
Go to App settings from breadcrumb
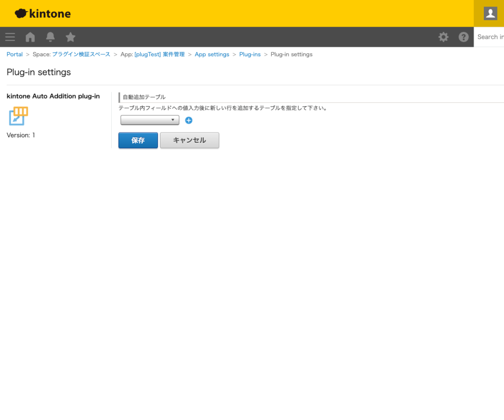pos(212,54)
